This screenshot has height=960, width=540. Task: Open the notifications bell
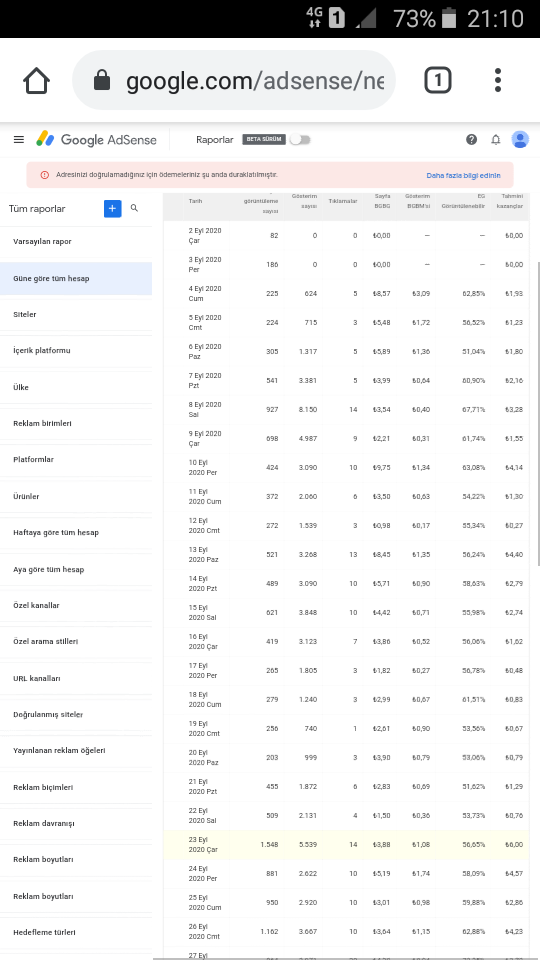[x=496, y=140]
